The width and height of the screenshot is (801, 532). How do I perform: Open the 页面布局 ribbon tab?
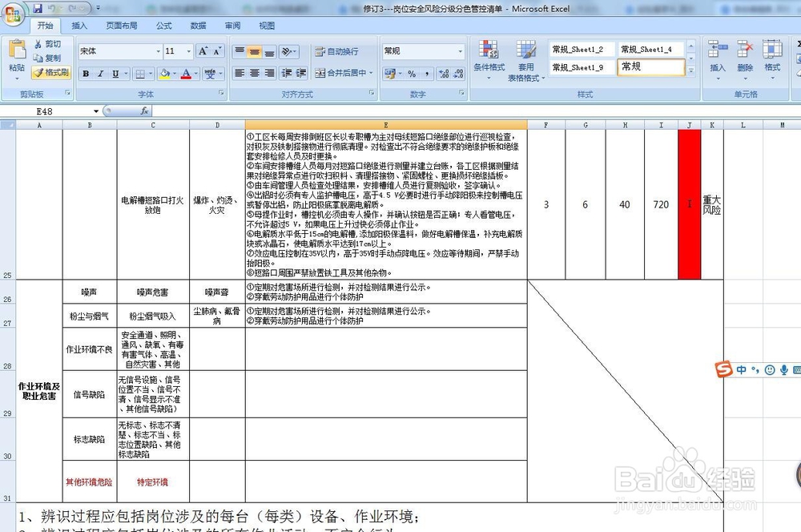pyautogui.click(x=122, y=26)
